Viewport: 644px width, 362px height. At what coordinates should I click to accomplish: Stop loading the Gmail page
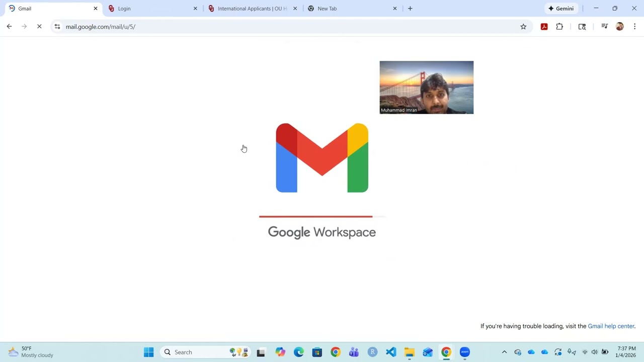click(39, 27)
